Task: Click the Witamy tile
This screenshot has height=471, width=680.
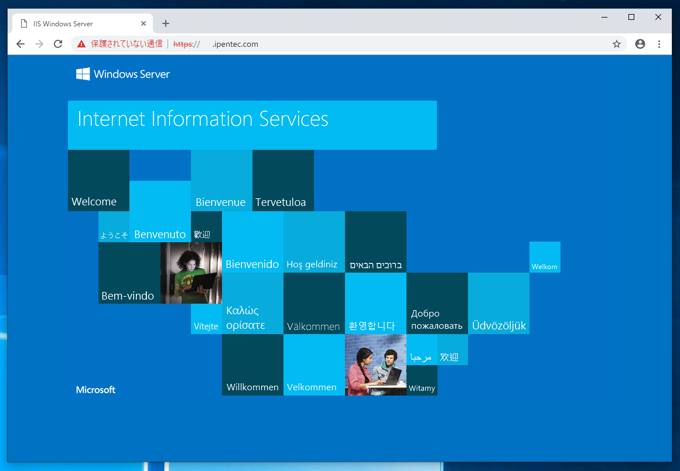Action: (x=422, y=380)
